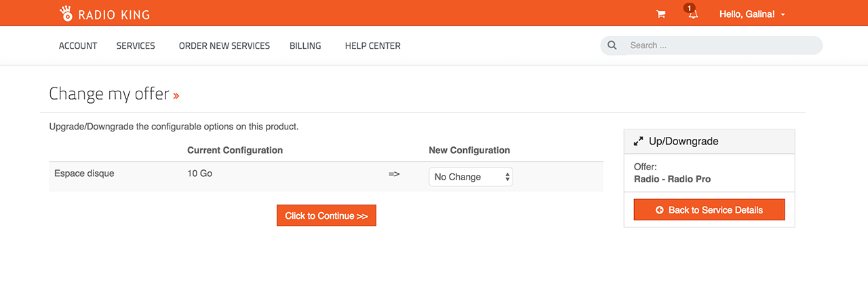
Task: Go Back to Service Details
Action: pos(709,210)
